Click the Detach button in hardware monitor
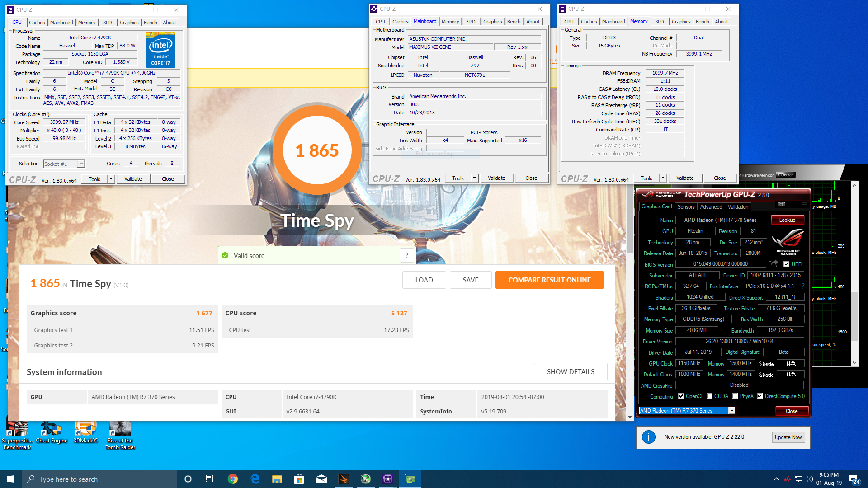 pos(786,175)
